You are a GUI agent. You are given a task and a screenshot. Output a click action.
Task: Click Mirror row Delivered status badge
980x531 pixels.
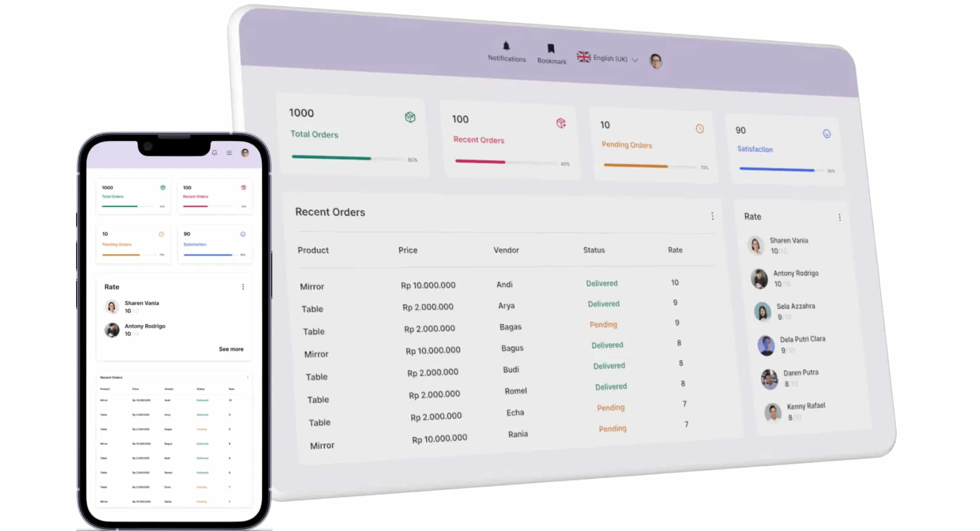601,283
